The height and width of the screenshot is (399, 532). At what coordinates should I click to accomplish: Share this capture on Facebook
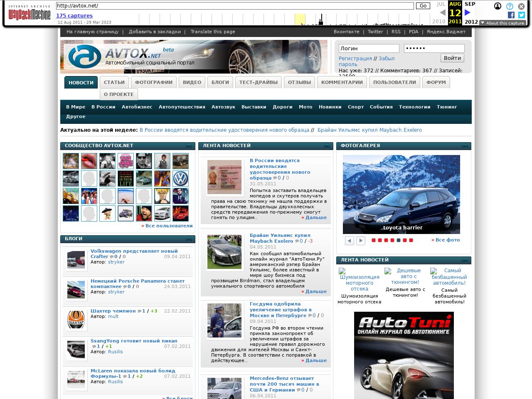511,15
